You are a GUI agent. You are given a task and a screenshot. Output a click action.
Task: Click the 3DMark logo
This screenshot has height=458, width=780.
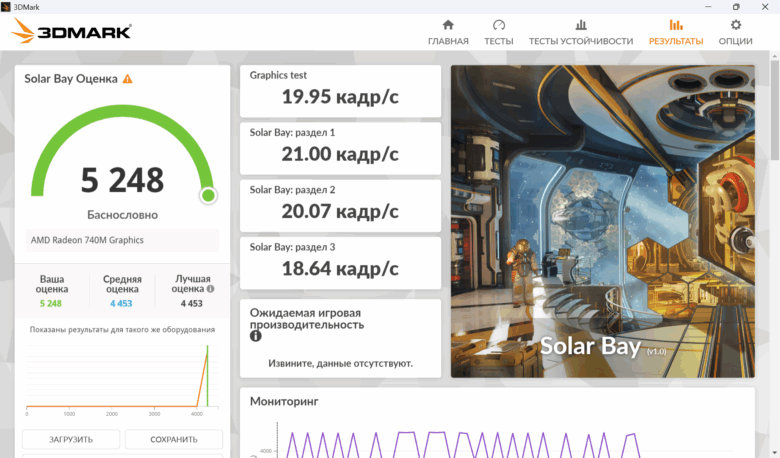click(x=72, y=31)
